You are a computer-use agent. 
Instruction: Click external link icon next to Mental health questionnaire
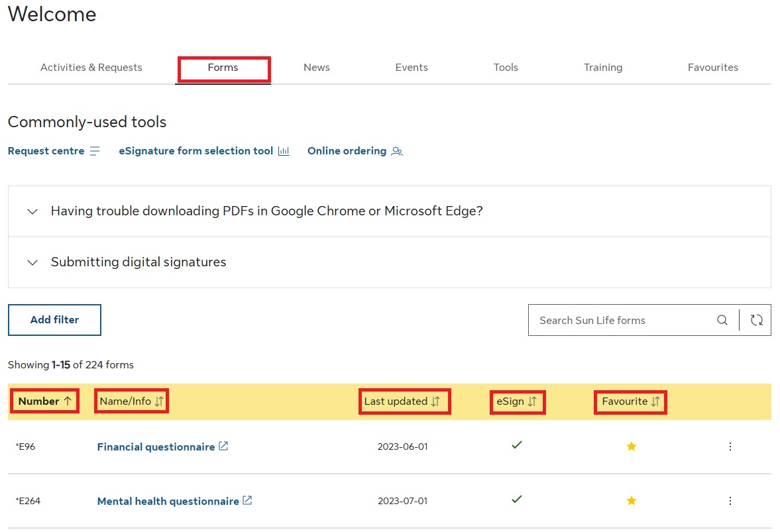pyautogui.click(x=247, y=501)
